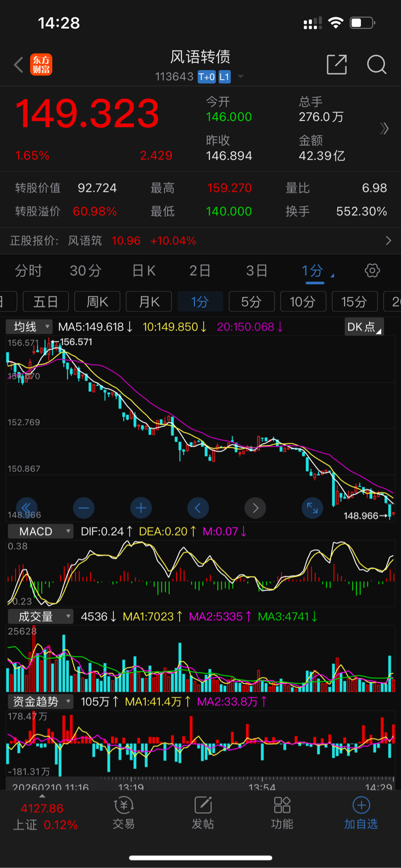Viewport: 401px width, 868px height.
Task: Tap the share icon in header
Action: (x=337, y=65)
